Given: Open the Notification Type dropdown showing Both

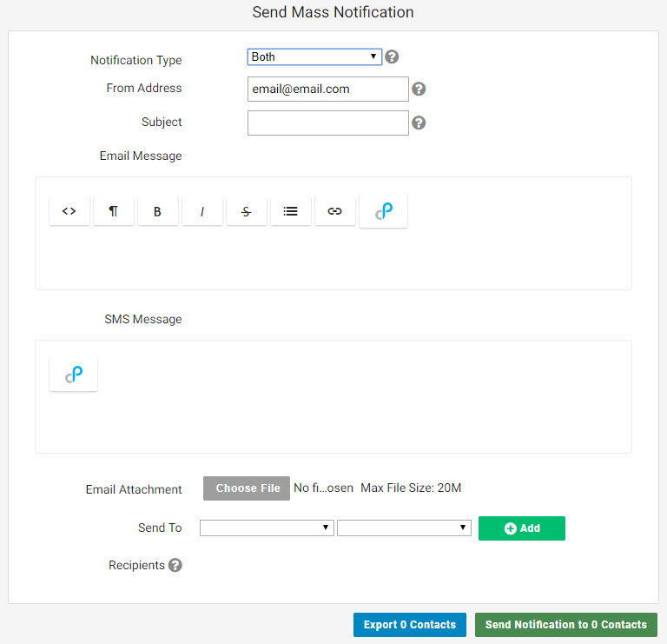Looking at the screenshot, I should coord(314,56).
